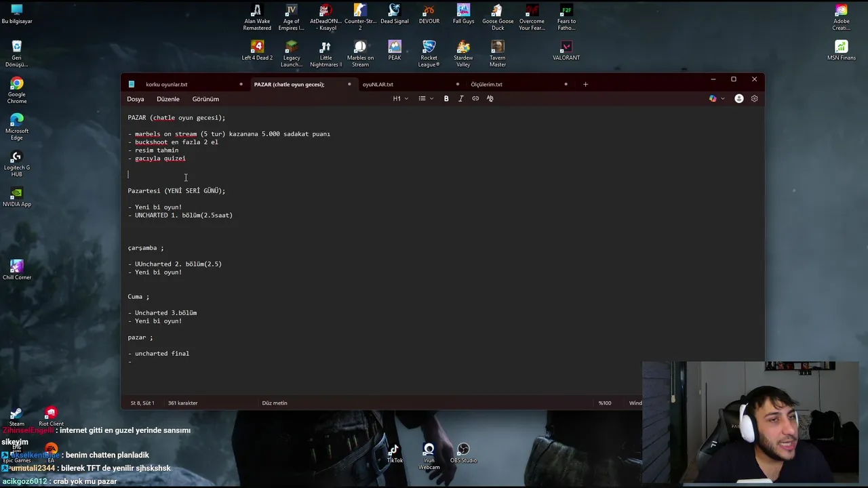868x488 pixels.
Task: Select the Tavern Master desktop icon
Action: point(498,54)
